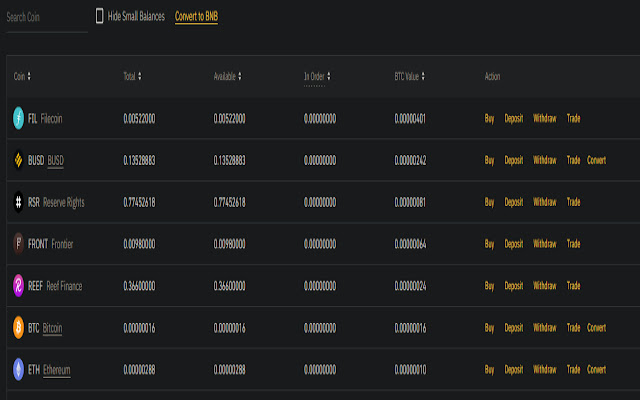Click Deposit in the RSR row
The height and width of the screenshot is (400, 640).
(x=513, y=202)
